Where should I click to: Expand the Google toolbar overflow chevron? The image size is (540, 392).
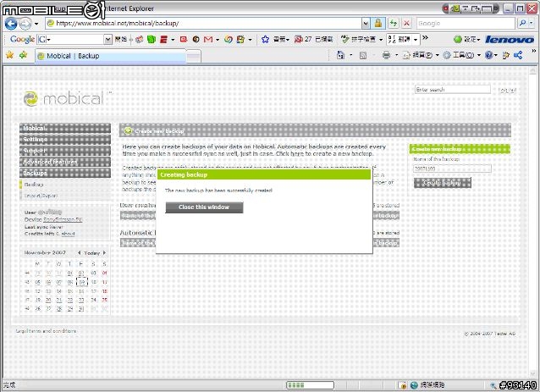[x=426, y=38]
